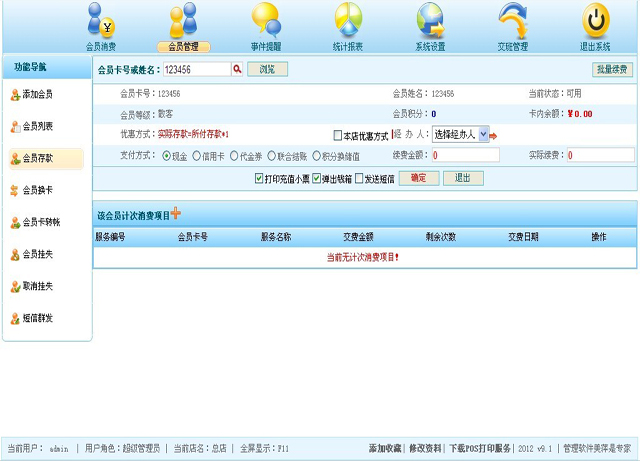
Task: Tick the 本店优惠方式 checkbox
Action: coord(337,135)
